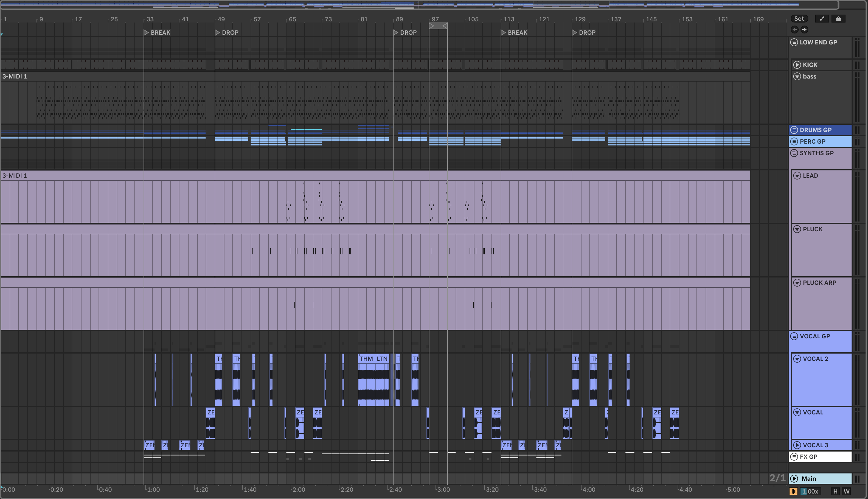Click the LOW END GP group icon
Image resolution: width=868 pixels, height=499 pixels.
pyautogui.click(x=794, y=43)
